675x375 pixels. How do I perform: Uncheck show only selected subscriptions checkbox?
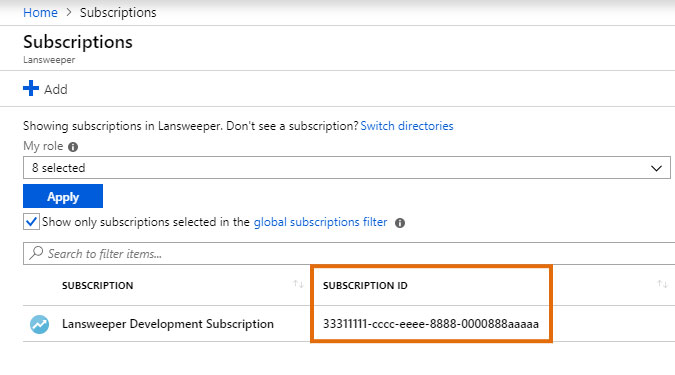[31, 222]
